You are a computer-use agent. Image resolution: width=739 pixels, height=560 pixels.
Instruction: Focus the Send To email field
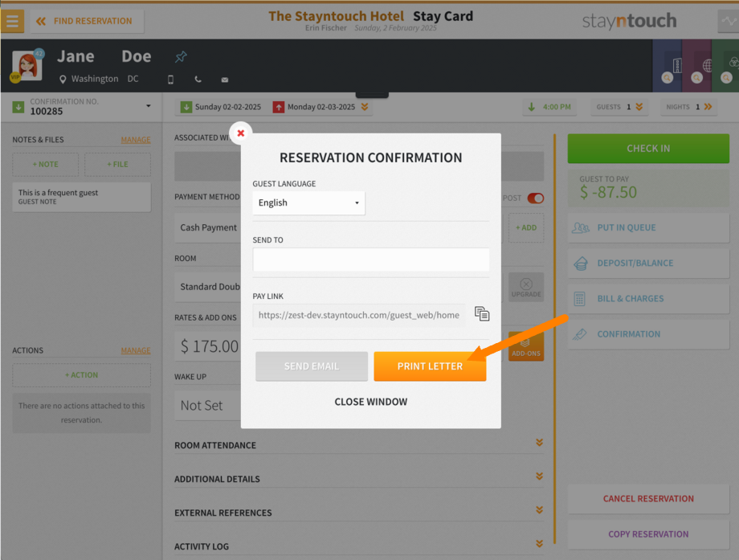pyautogui.click(x=371, y=260)
